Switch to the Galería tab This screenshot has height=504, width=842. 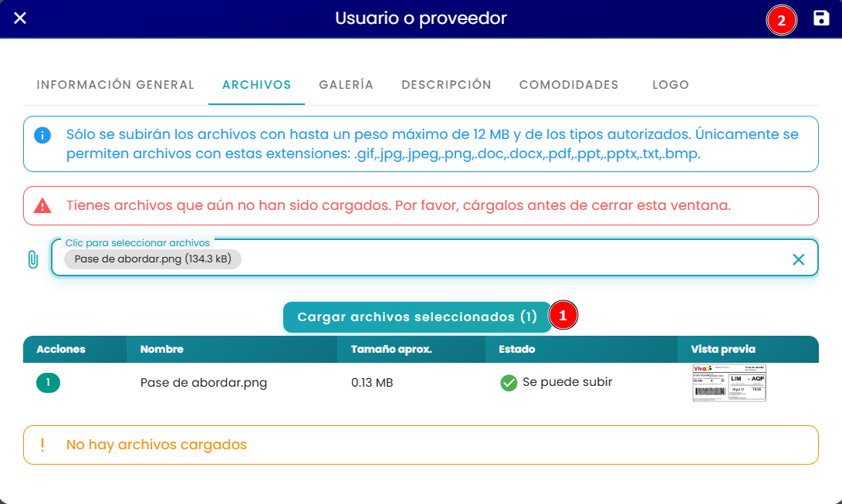[346, 85]
